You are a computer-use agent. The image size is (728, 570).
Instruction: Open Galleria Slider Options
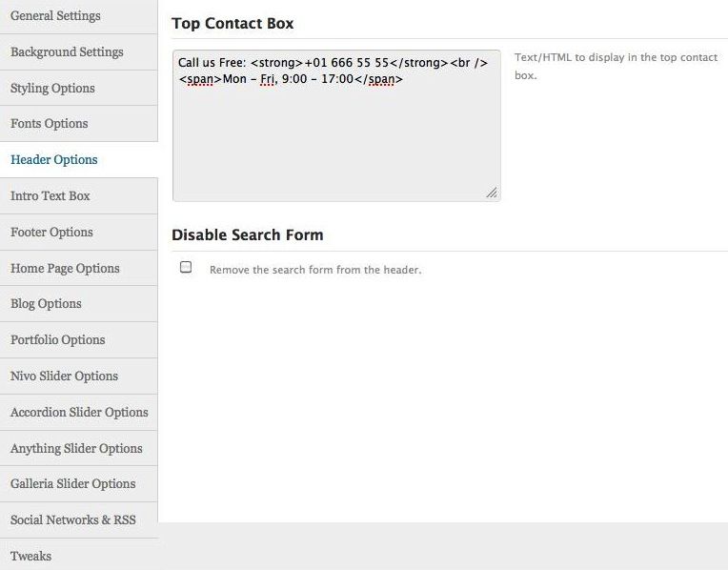point(72,483)
